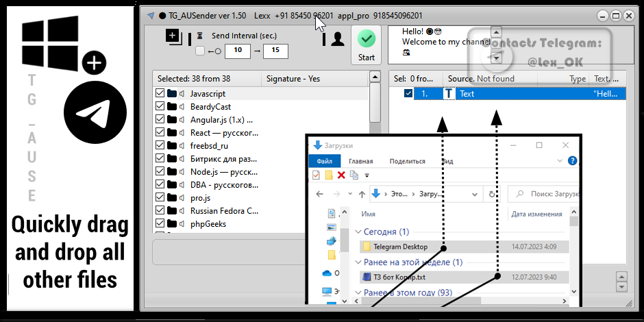The image size is (644, 322).
Task: Click the Up arrow in the Загрузки navigation bar
Action: 362,195
